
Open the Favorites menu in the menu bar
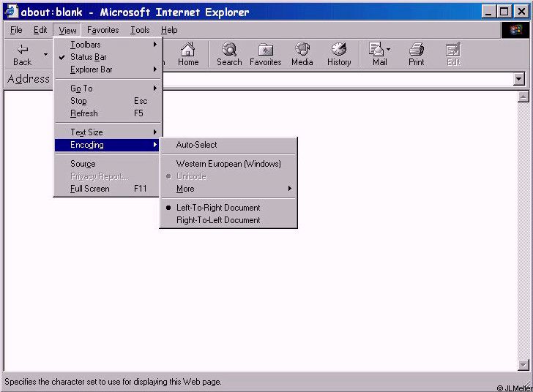[102, 30]
